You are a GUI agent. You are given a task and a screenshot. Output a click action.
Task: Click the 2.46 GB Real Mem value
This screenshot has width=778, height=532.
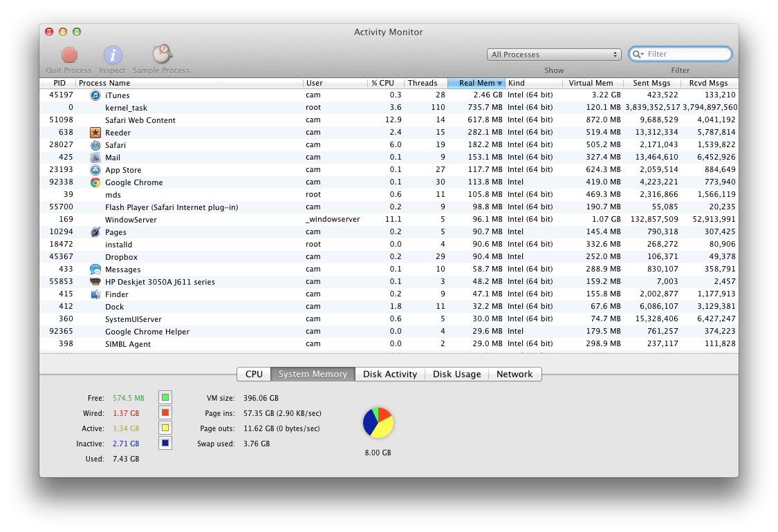point(488,95)
